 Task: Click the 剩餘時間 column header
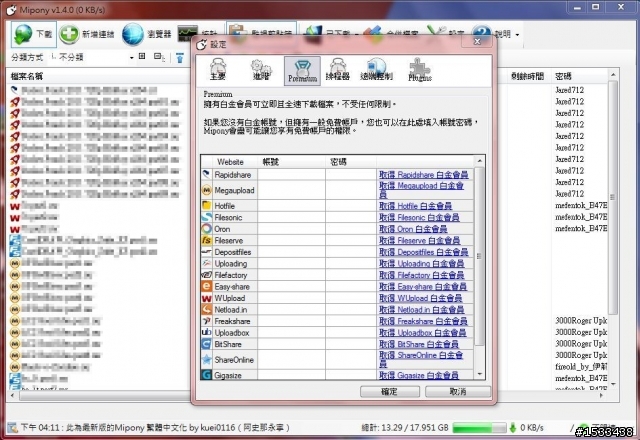pyautogui.click(x=528, y=76)
